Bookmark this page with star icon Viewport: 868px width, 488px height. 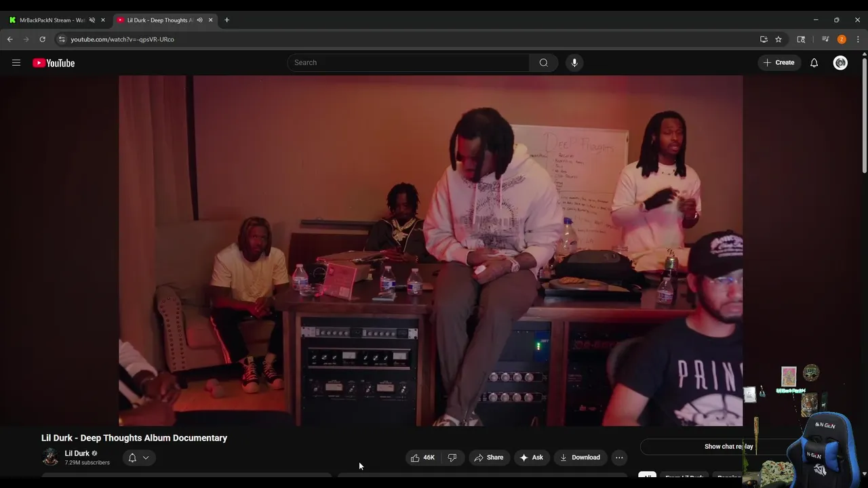coord(778,39)
